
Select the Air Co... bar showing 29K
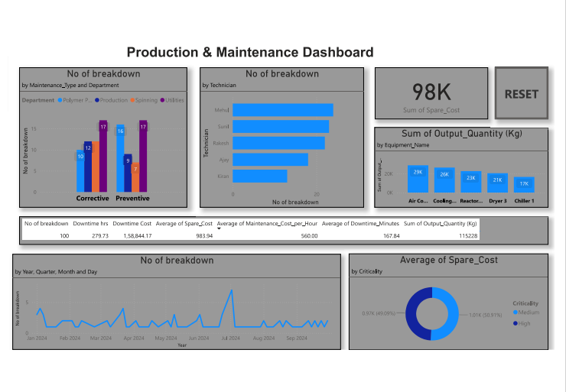click(x=418, y=179)
